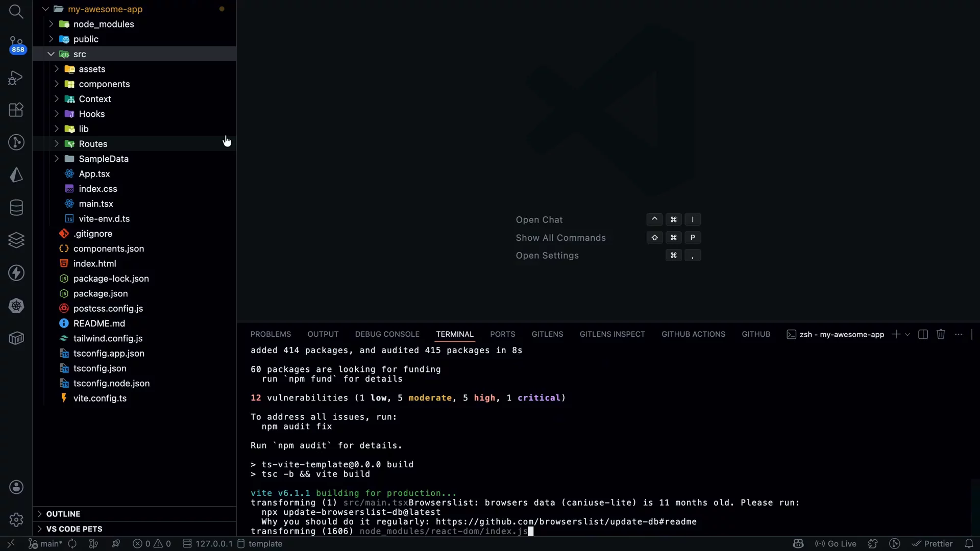
Task: Open the terminal profile dropdown chevron
Action: pyautogui.click(x=906, y=334)
